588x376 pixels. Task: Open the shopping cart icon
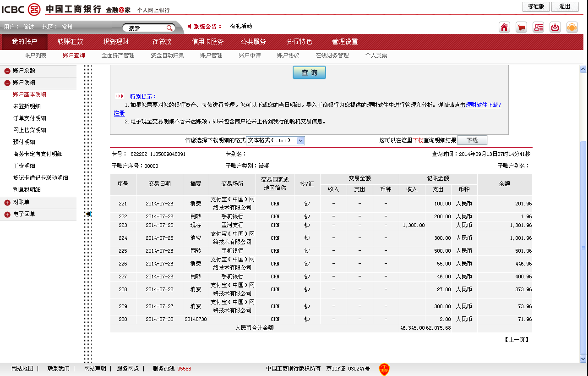pyautogui.click(x=521, y=27)
